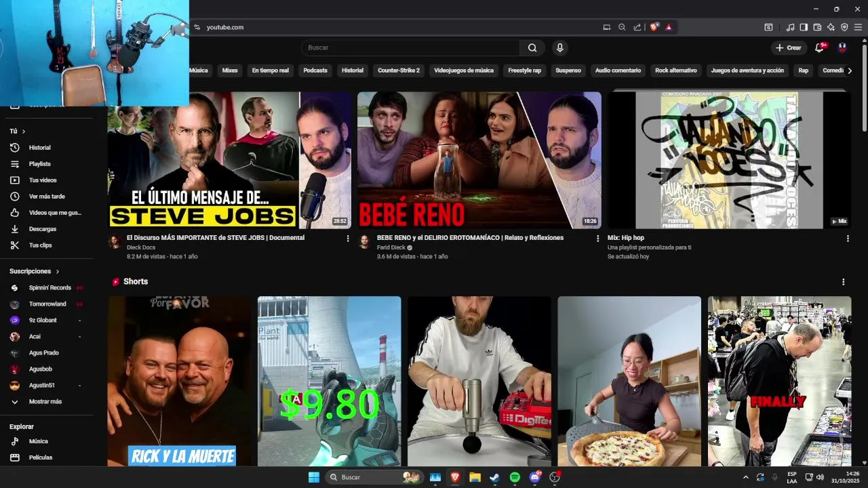Open the Shorts section options menu
Image resolution: width=868 pixels, height=488 pixels.
(x=844, y=282)
